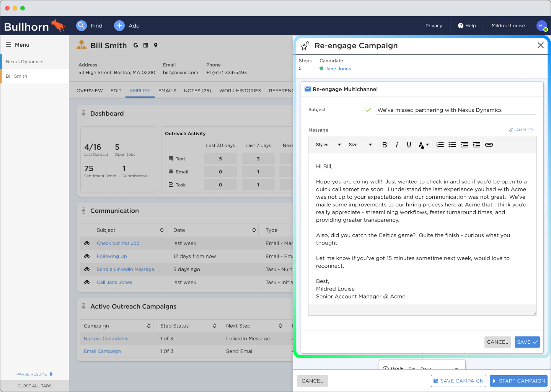551x392 pixels.
Task: Click the Bold formatting icon
Action: (x=385, y=145)
